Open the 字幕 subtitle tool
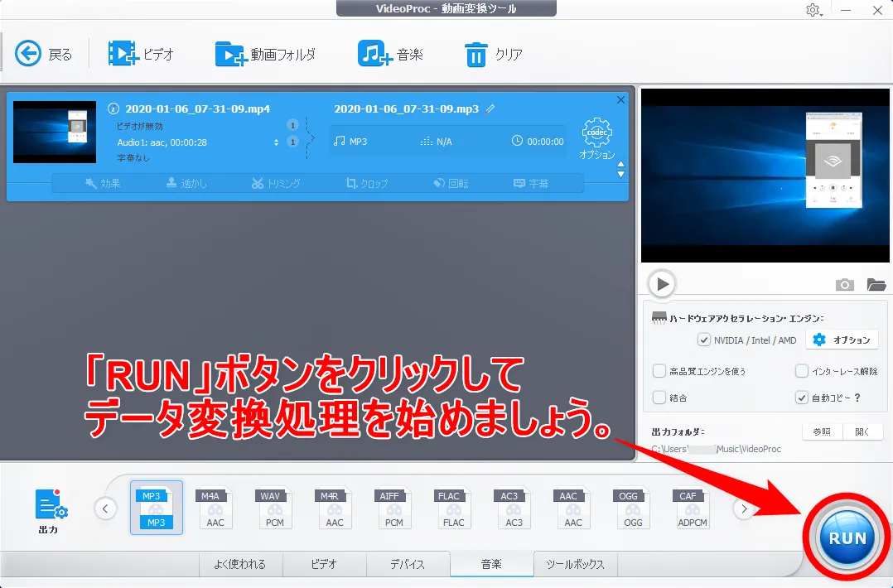The image size is (893, 588). click(531, 183)
